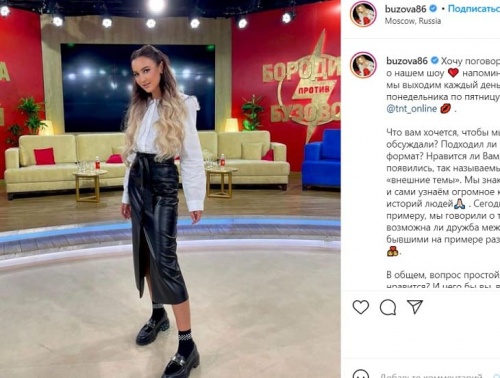This screenshot has height=378, width=500.
Task: Open Moscow, Russia location link
Action: coord(413,21)
